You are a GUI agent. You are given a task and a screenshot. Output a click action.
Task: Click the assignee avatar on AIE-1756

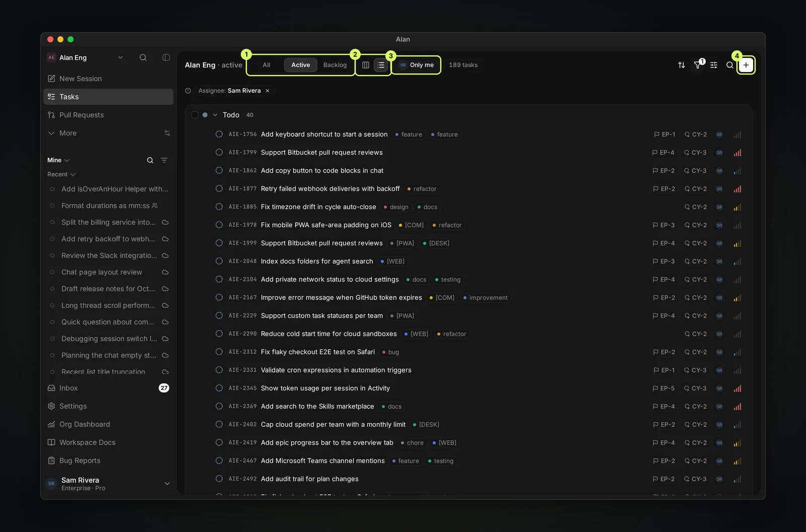pyautogui.click(x=719, y=135)
